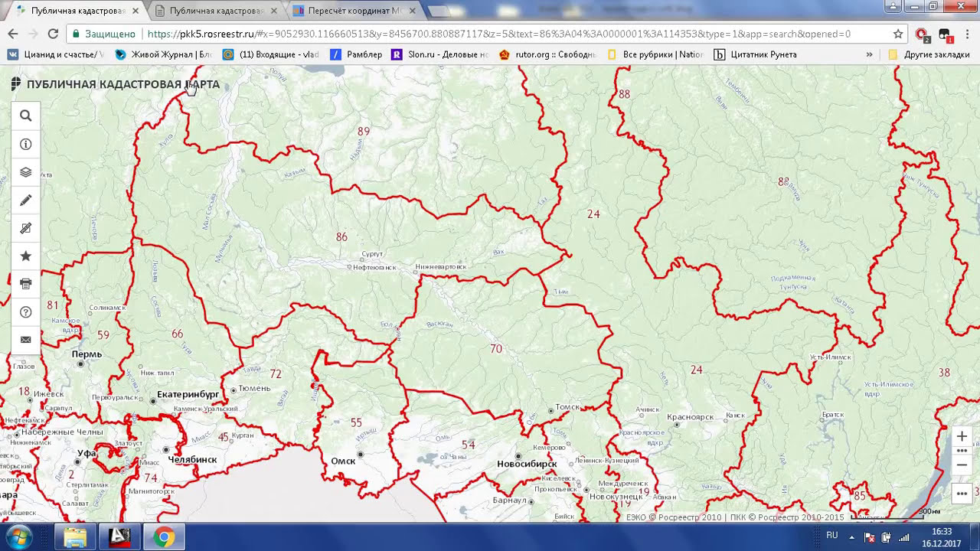This screenshot has width=980, height=551.
Task: Click the Пермь city label
Action: click(87, 354)
